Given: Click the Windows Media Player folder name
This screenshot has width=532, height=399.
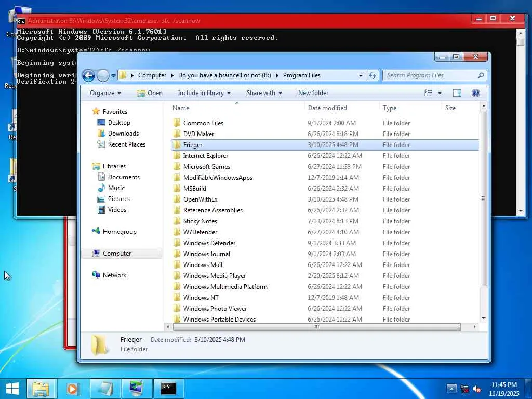Looking at the screenshot, I should point(215,276).
